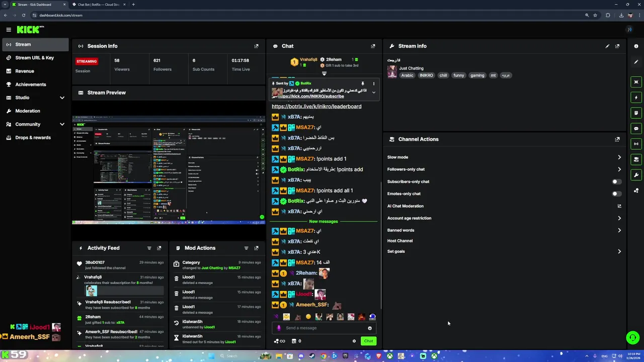Image resolution: width=644 pixels, height=362 pixels.
Task: Pop out the Stream info panel
Action: [617, 46]
